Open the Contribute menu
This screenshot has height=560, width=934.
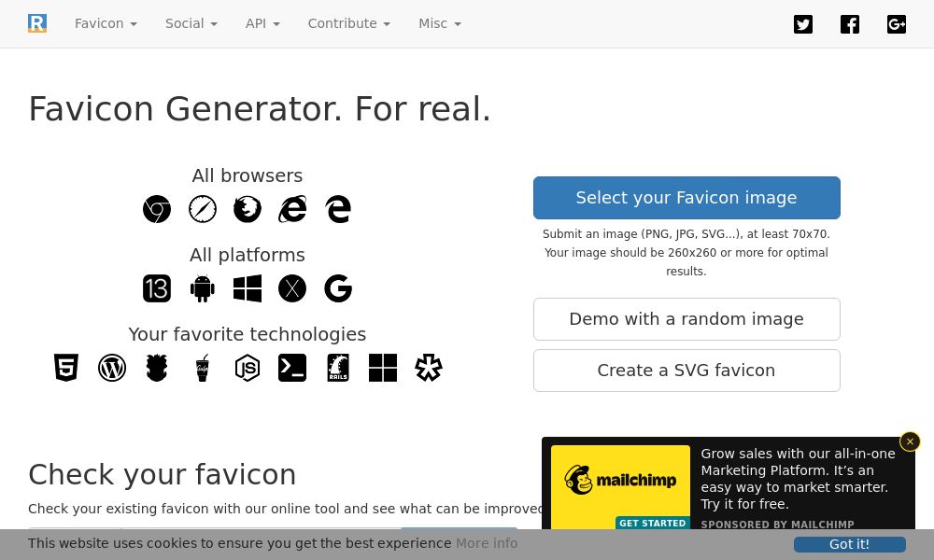coord(348,23)
